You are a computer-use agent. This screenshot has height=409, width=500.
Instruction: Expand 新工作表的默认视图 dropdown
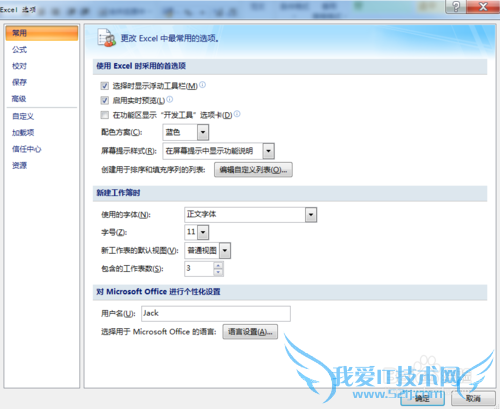tap(225, 251)
